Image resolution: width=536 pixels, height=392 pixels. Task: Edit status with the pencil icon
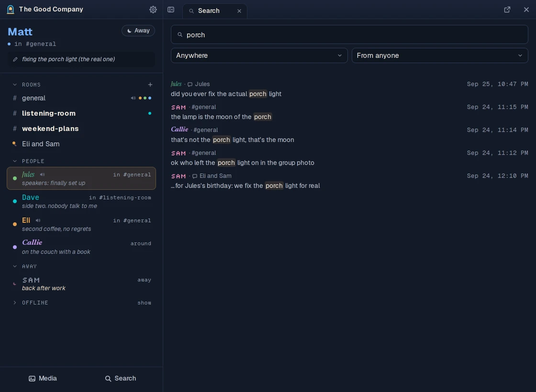[x=15, y=59]
